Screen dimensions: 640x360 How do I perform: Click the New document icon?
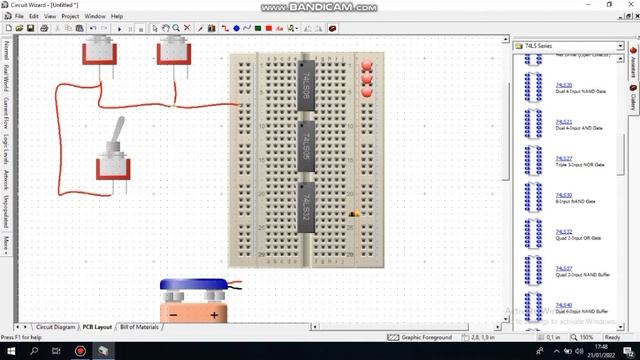click(9, 28)
